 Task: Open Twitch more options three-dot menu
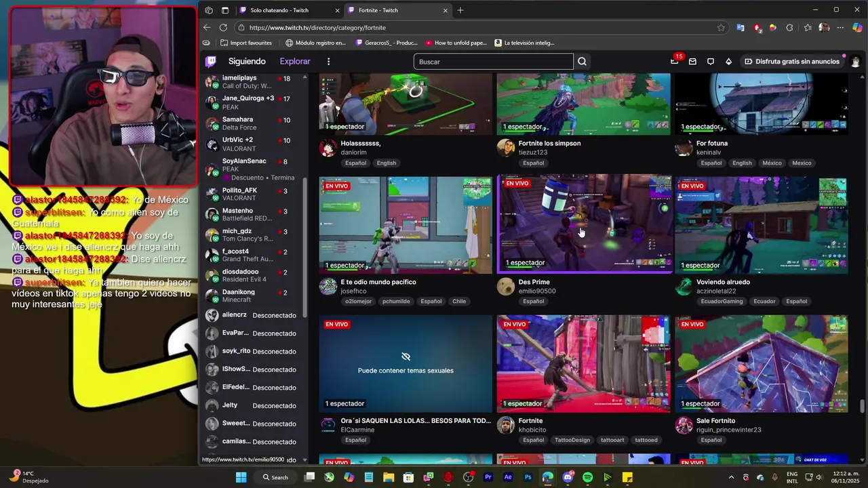[x=328, y=61]
